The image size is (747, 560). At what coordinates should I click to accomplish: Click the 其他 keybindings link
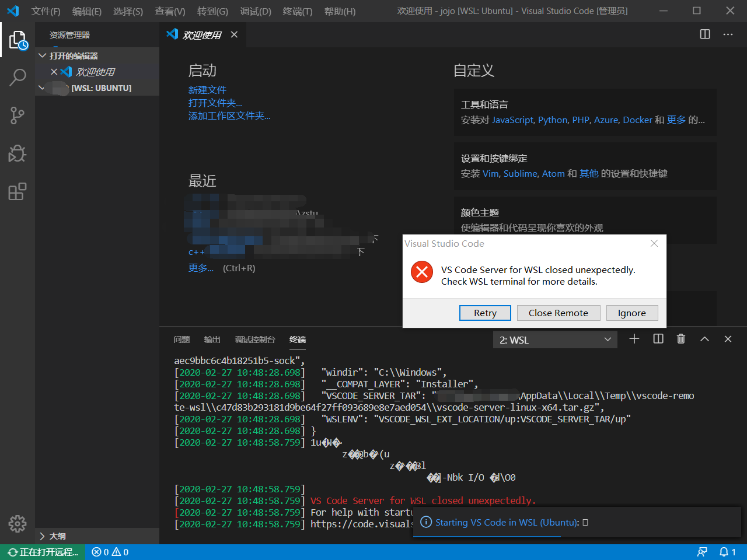[x=589, y=173]
